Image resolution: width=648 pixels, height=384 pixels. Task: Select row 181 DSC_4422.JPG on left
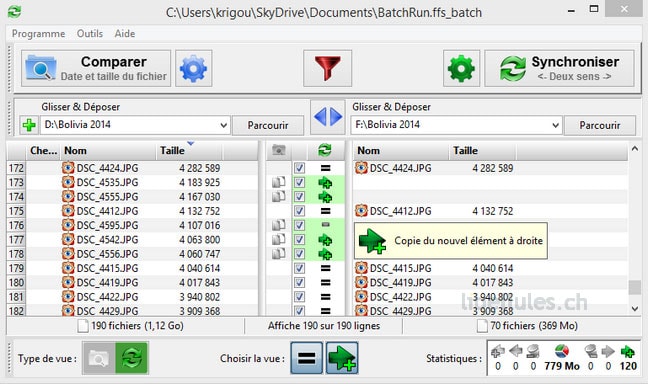(132, 297)
